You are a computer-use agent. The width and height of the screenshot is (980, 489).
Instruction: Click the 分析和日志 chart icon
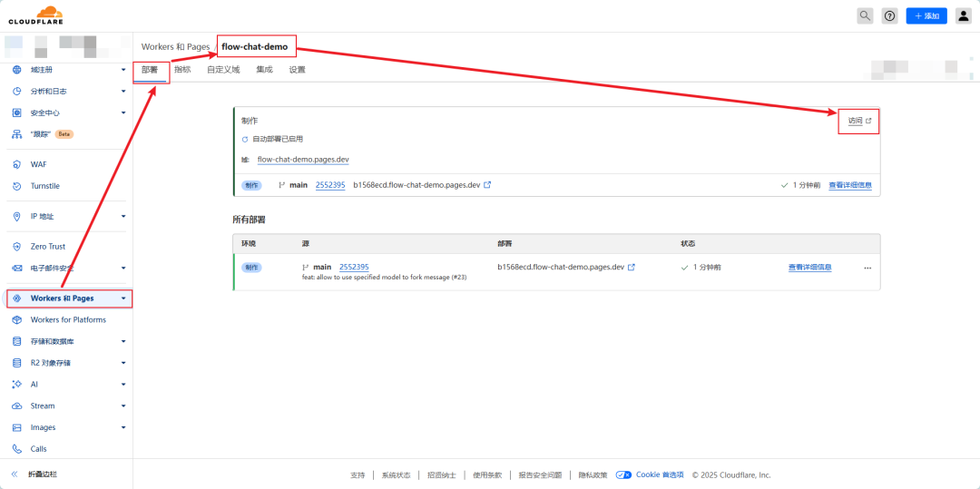(x=17, y=92)
